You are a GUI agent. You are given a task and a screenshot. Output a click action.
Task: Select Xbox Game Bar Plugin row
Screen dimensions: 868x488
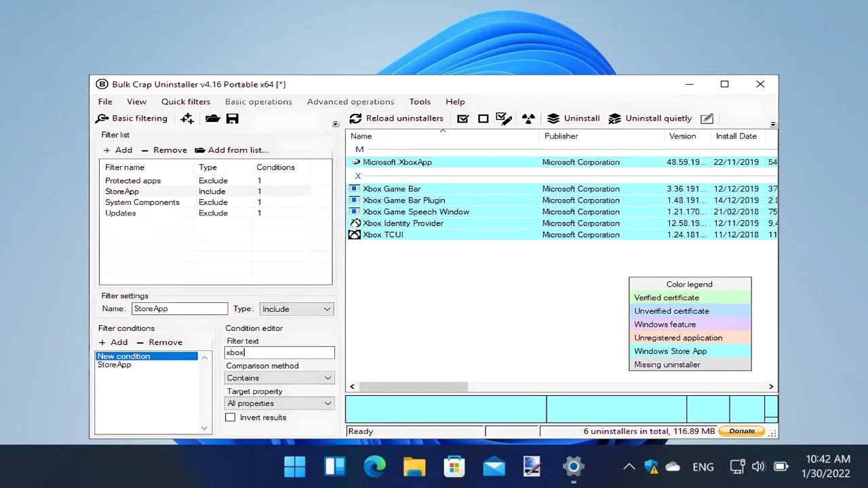562,200
